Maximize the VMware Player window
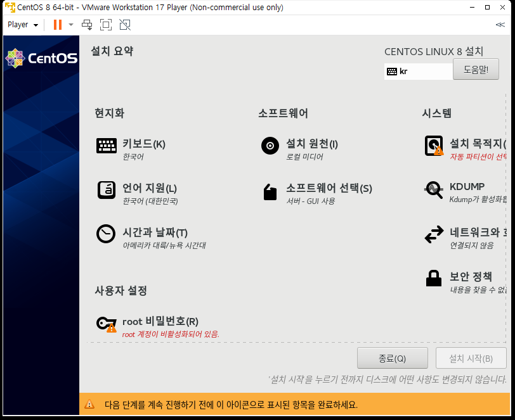Viewport: 515px width, 420px height. click(x=487, y=7)
